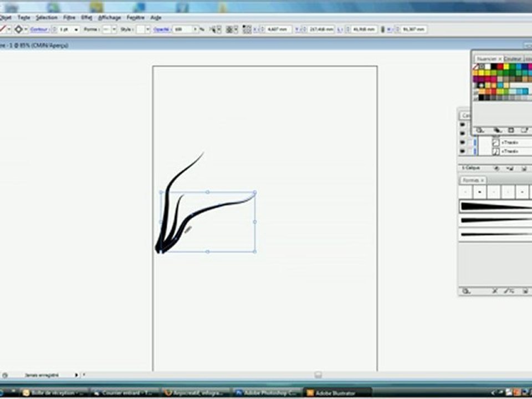
Task: Open the stroke weight 1 pt dropdown
Action: click(x=76, y=30)
